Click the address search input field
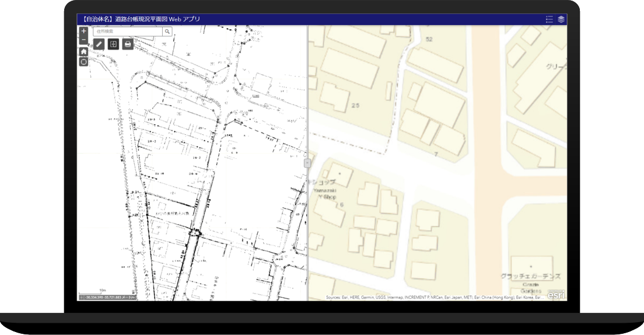 pos(127,32)
